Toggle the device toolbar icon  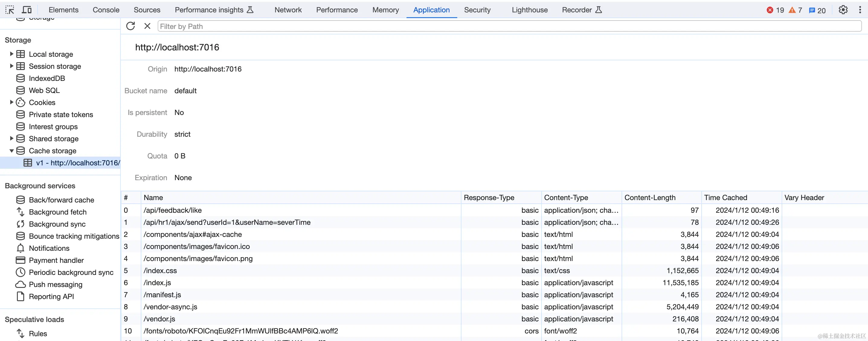(x=27, y=10)
